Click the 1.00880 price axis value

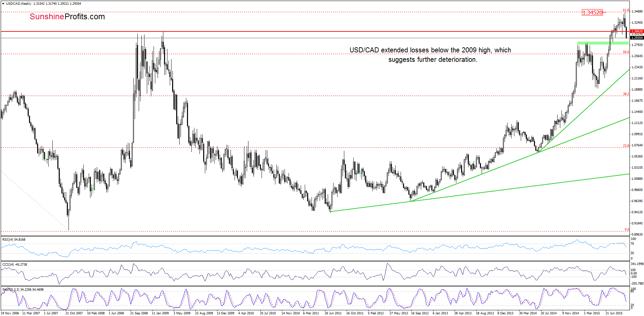point(637,179)
